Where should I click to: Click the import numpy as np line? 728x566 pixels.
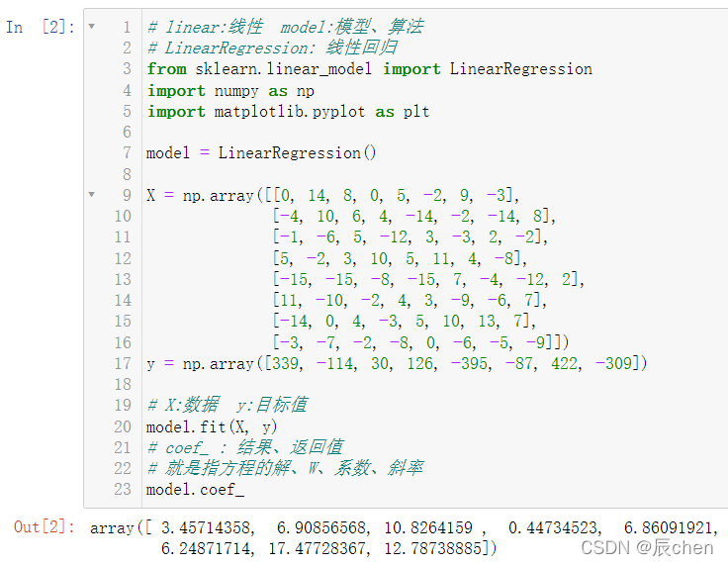(230, 91)
